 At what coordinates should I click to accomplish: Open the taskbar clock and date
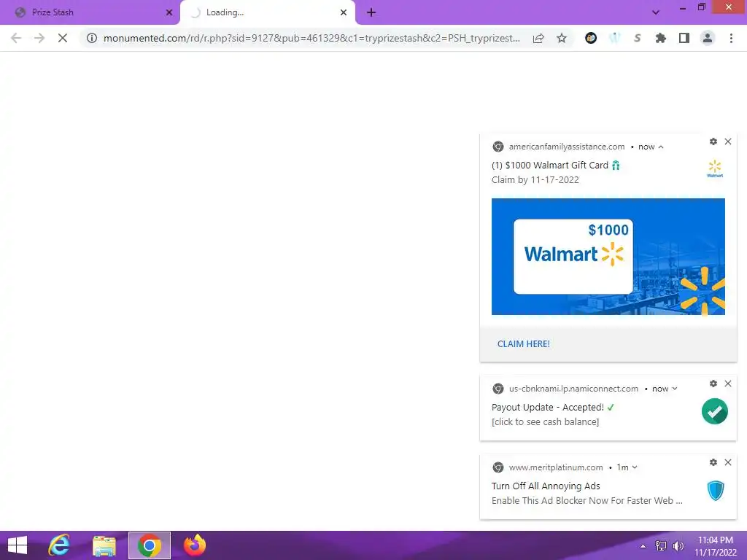tap(715, 546)
